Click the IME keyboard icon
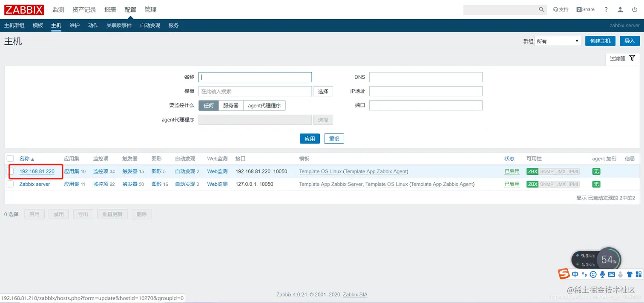Viewport: 644px width, 303px height. [612, 274]
